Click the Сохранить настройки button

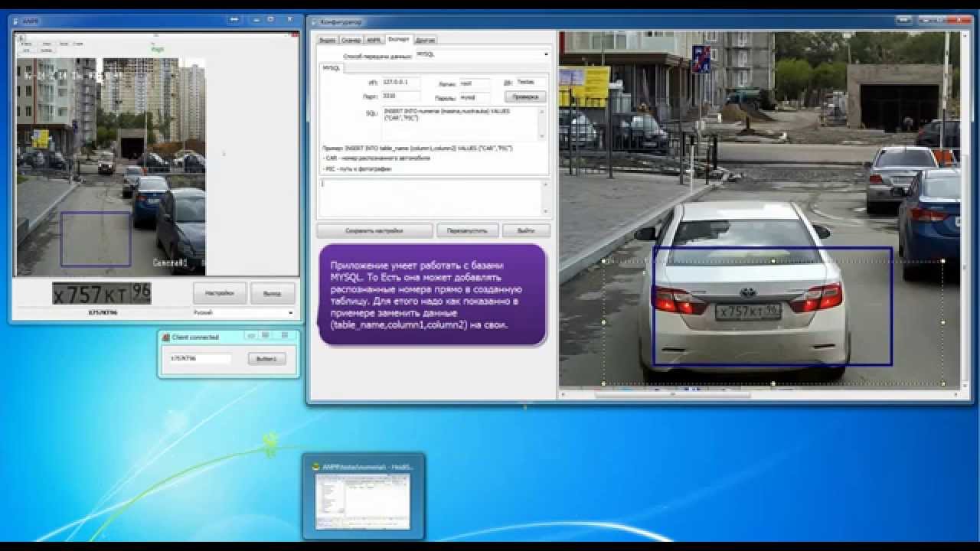(x=374, y=230)
